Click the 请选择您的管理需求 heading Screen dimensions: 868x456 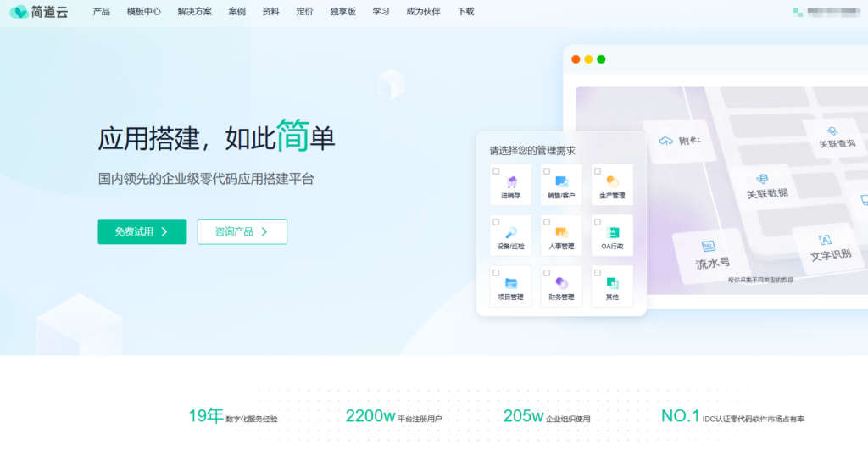pos(532,151)
